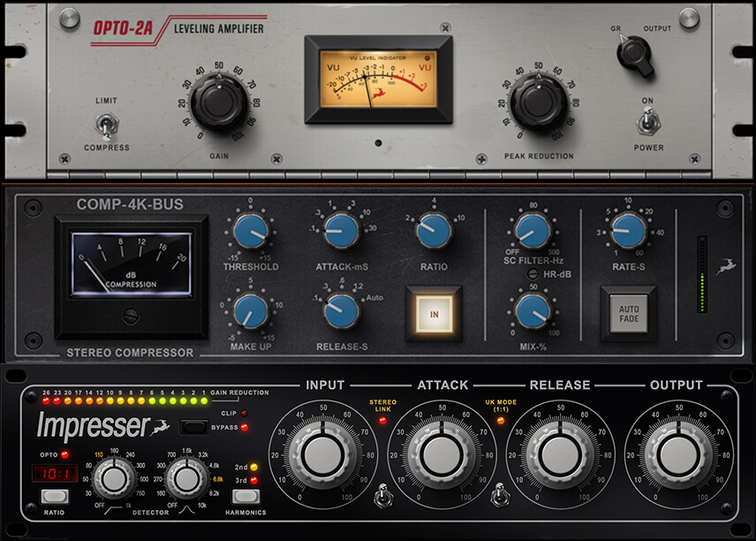Turn the GR/OUTPUT meter selector knob
This screenshot has height=541, width=756.
point(634,54)
